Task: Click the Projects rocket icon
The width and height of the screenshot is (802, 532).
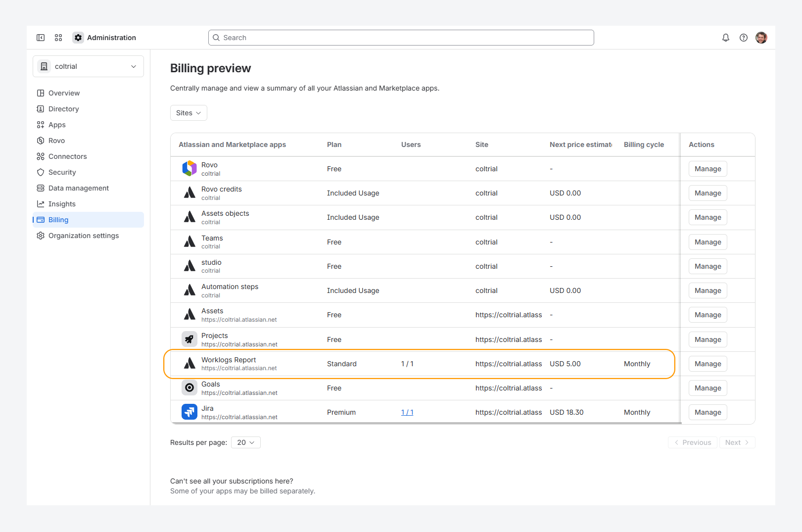Action: point(189,339)
